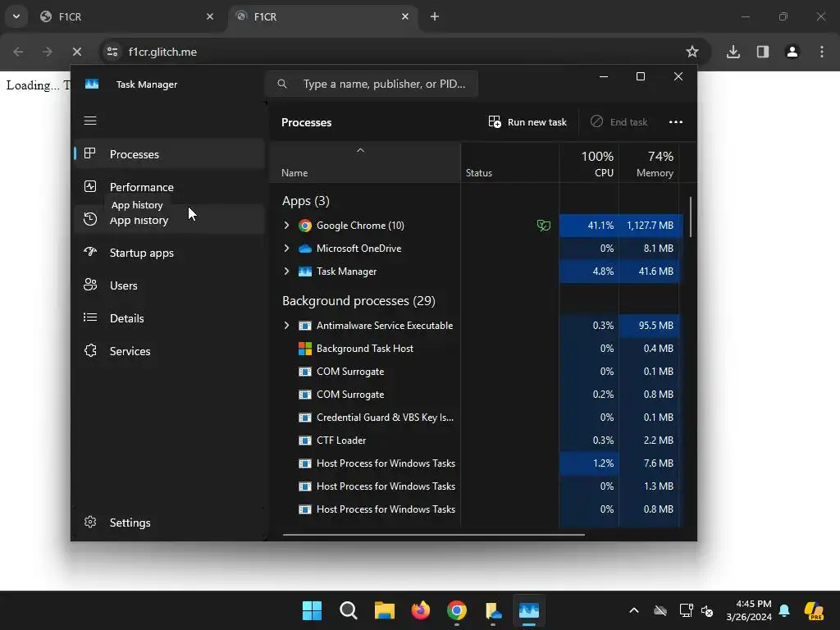Screen dimensions: 840x630
Task: Open File Explorer from the taskbar
Action: point(384,610)
